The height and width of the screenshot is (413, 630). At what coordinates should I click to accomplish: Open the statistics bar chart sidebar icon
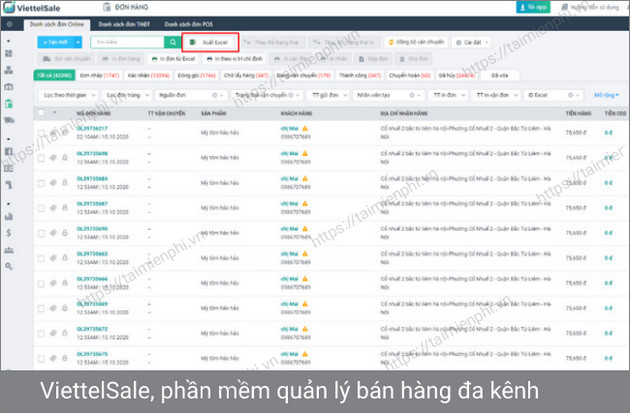(x=8, y=215)
